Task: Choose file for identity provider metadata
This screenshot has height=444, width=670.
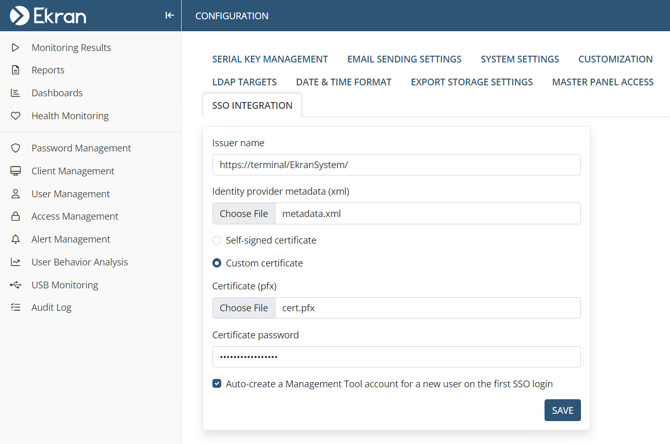Action: [244, 213]
